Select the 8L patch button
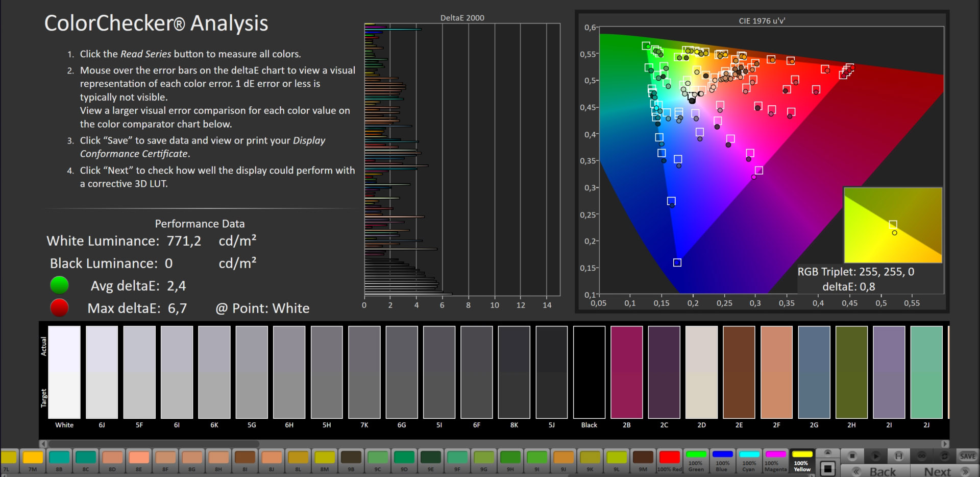The image size is (980, 477). click(298, 461)
